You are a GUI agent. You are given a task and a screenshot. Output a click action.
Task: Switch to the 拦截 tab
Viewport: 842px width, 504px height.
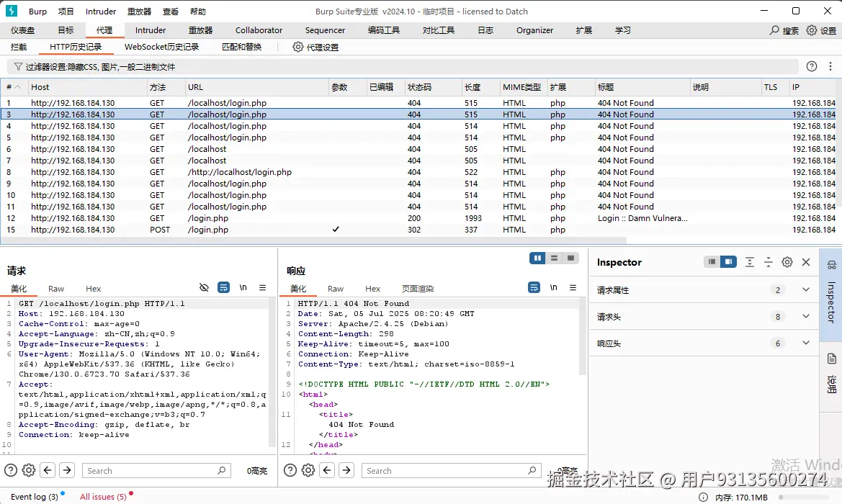[18, 47]
